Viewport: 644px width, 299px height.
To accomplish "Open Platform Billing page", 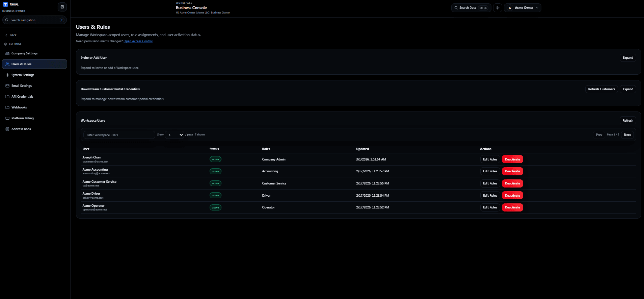I will [x=34, y=118].
